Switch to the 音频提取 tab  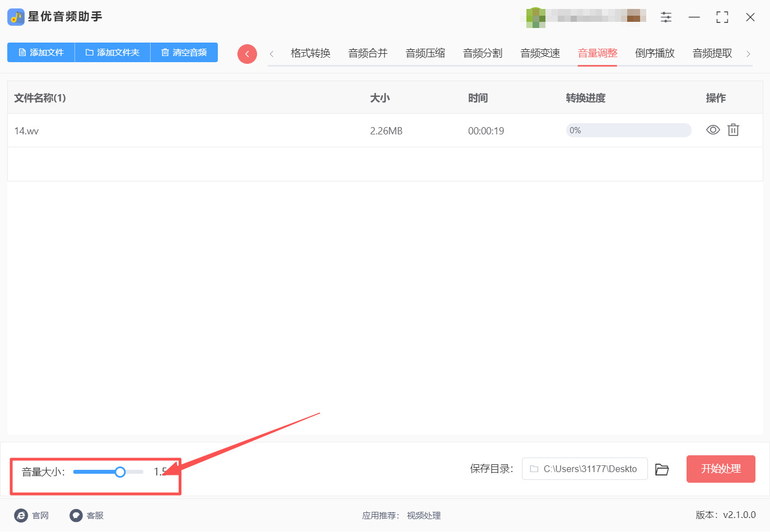(x=712, y=53)
